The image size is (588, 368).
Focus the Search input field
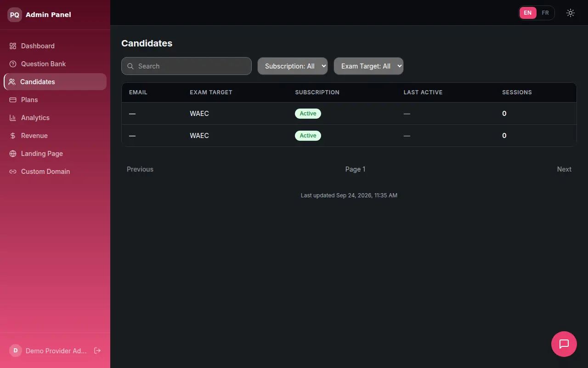pyautogui.click(x=187, y=66)
